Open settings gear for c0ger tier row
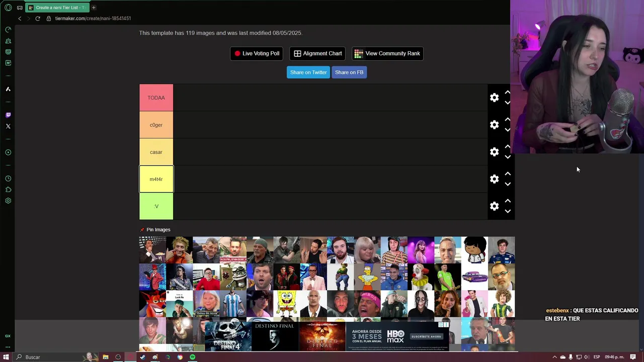 tap(494, 125)
